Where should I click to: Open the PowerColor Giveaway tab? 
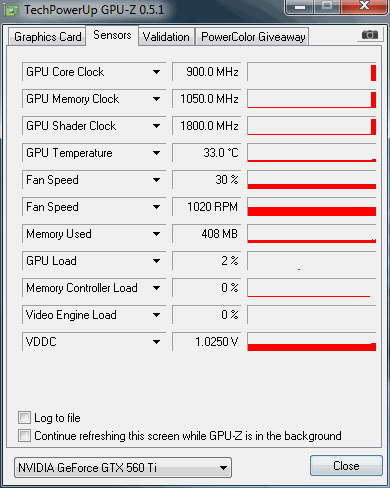[253, 37]
